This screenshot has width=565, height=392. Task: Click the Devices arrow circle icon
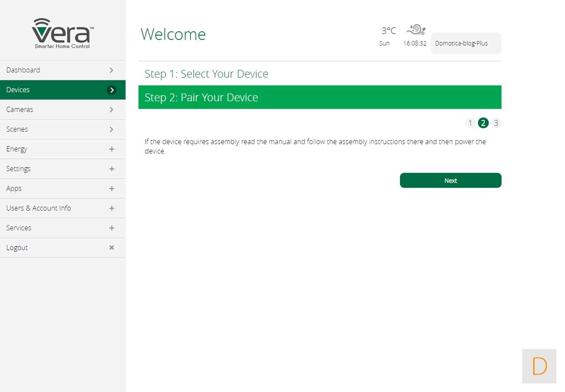(112, 90)
